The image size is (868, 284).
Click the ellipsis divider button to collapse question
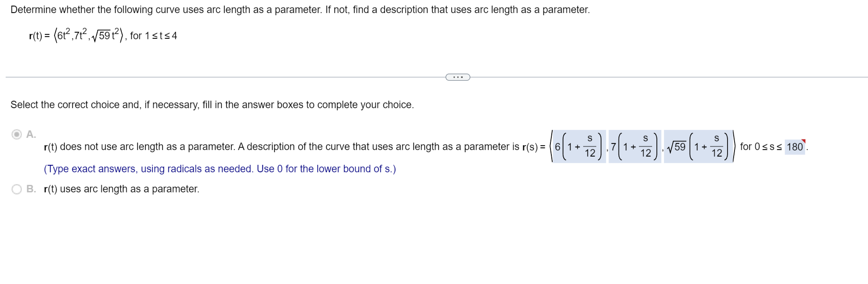457,77
